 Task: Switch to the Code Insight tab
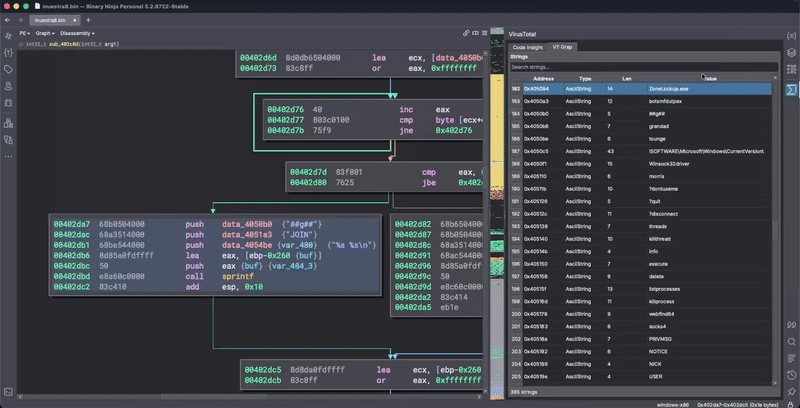tap(528, 46)
